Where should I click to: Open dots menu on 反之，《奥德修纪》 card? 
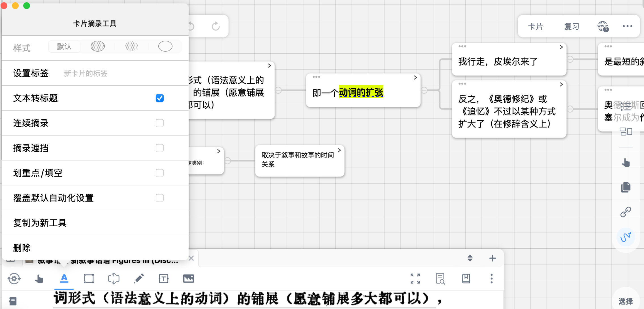click(x=462, y=84)
